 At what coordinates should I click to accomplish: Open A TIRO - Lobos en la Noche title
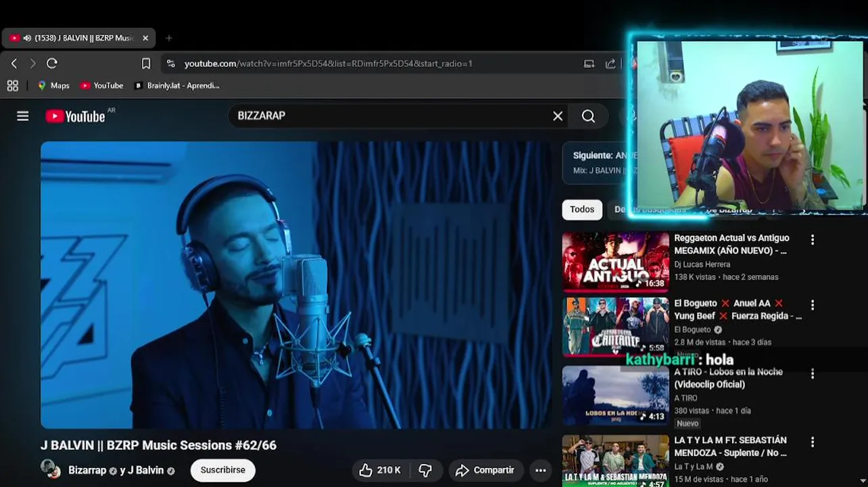coord(729,378)
